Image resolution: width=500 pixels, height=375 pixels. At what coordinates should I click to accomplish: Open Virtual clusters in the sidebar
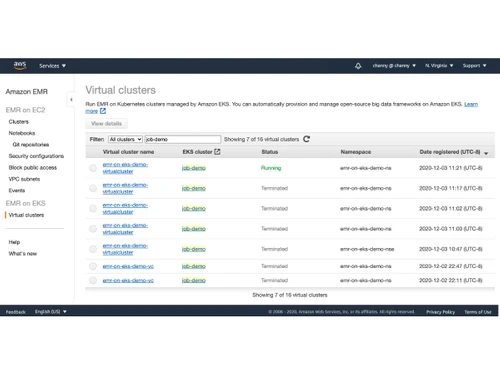(x=26, y=215)
